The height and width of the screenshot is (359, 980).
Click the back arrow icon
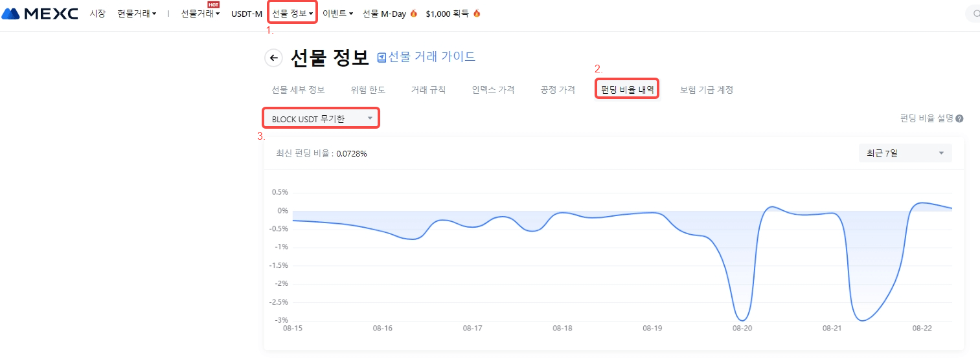[274, 58]
